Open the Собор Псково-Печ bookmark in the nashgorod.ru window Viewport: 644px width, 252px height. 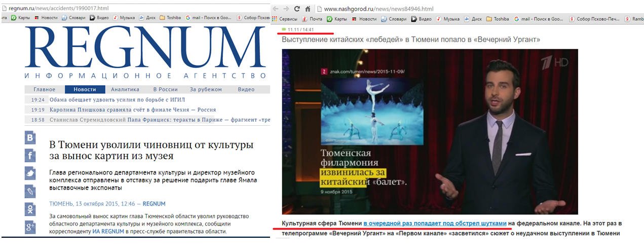(x=594, y=19)
